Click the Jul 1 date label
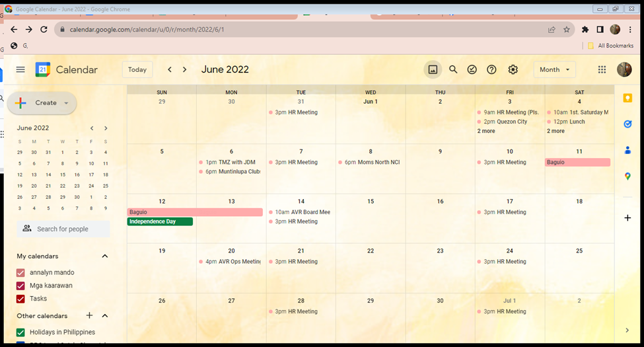 (509, 301)
